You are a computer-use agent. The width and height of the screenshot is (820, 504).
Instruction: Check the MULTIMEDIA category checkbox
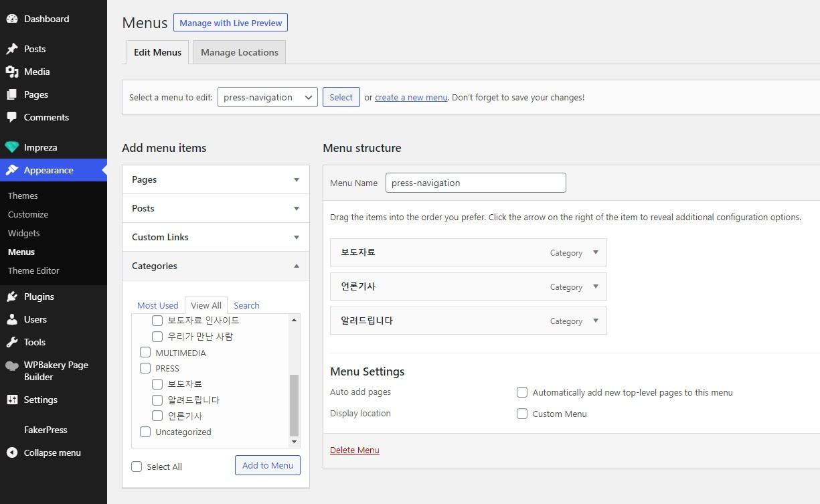145,353
